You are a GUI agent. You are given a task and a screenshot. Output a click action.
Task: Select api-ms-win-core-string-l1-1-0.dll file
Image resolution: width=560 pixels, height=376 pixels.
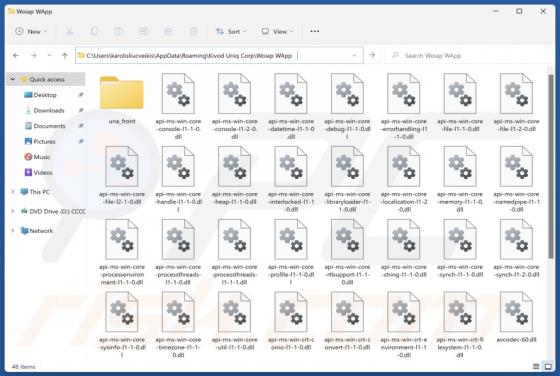tap(404, 248)
